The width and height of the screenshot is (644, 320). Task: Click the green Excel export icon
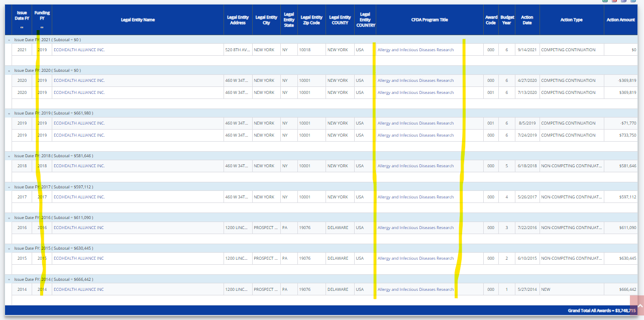click(x=605, y=2)
